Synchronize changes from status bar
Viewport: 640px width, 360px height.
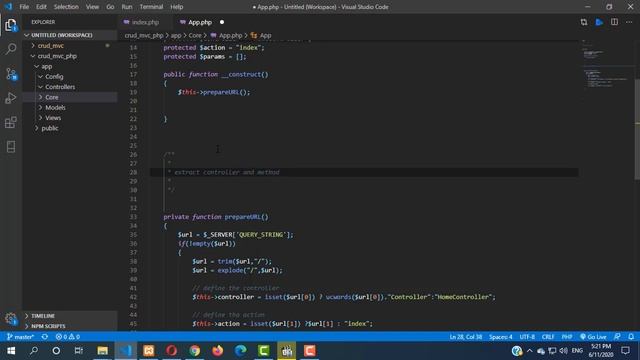tap(45, 337)
